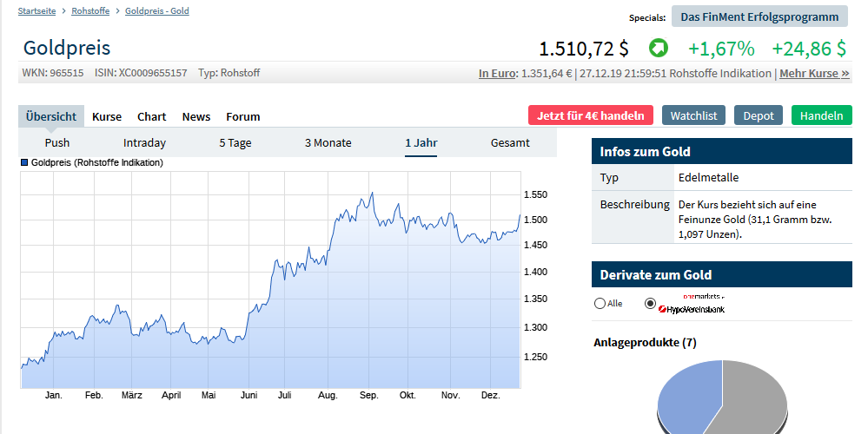
Task: Click the +24,86 $ change value
Action: [x=809, y=49]
